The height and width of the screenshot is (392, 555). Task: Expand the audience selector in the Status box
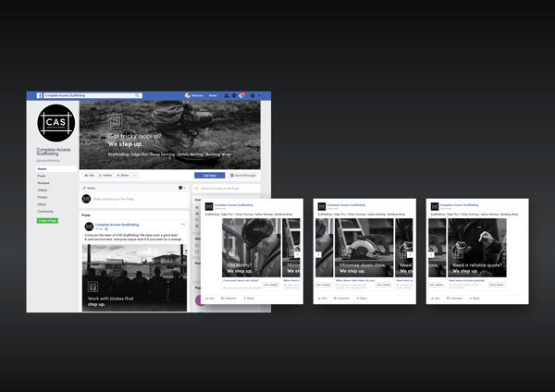(182, 188)
